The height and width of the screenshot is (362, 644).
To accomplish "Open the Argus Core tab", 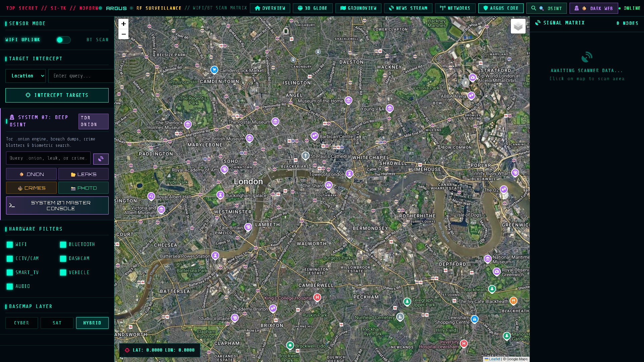I will click(501, 8).
